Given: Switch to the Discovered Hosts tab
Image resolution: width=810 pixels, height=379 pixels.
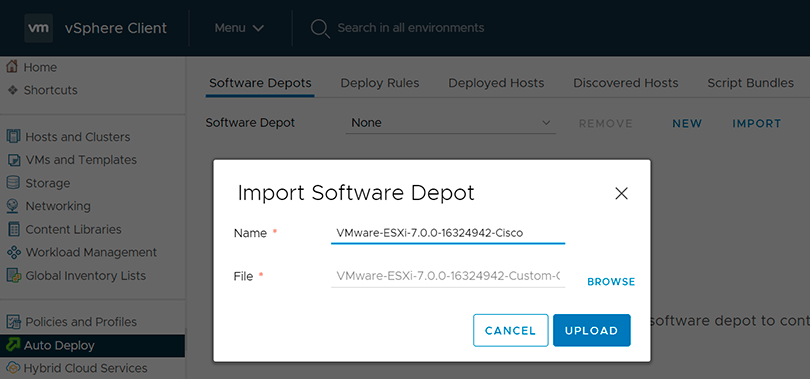Looking at the screenshot, I should (626, 83).
